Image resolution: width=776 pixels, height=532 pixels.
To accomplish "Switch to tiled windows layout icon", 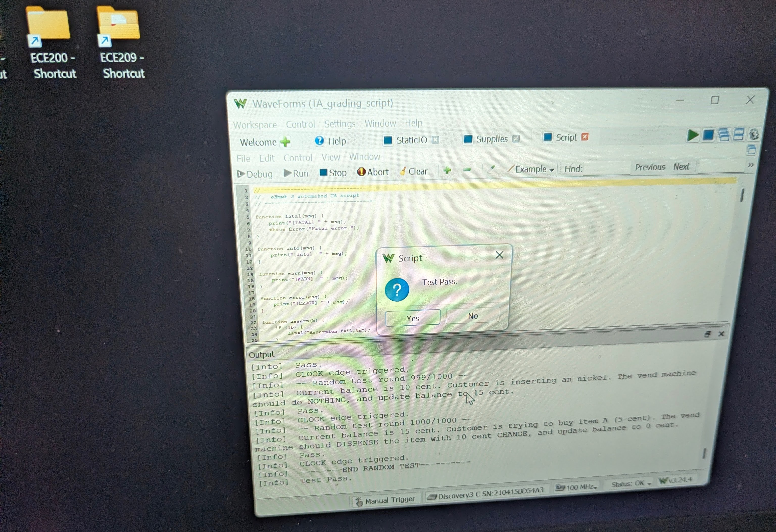I will [738, 134].
